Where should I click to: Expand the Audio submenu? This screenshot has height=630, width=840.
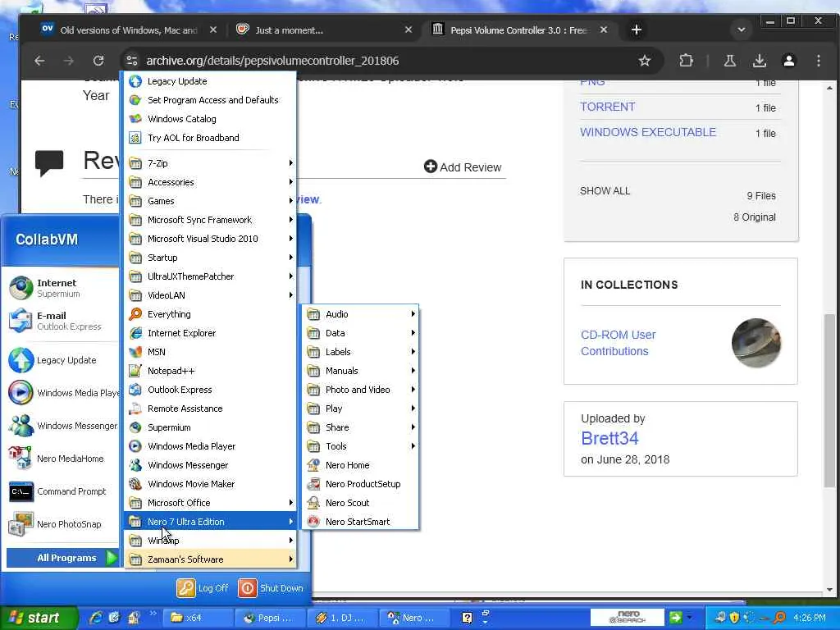click(x=360, y=314)
